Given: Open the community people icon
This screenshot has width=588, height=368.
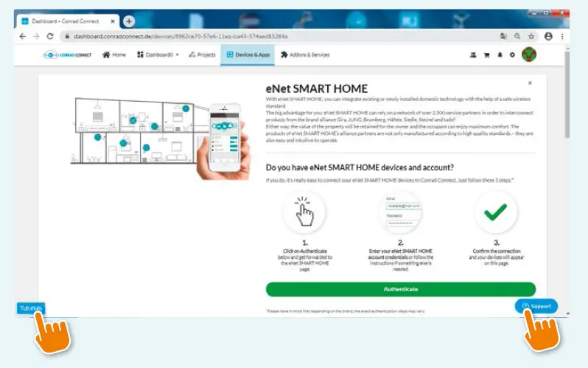Looking at the screenshot, I should coord(473,55).
